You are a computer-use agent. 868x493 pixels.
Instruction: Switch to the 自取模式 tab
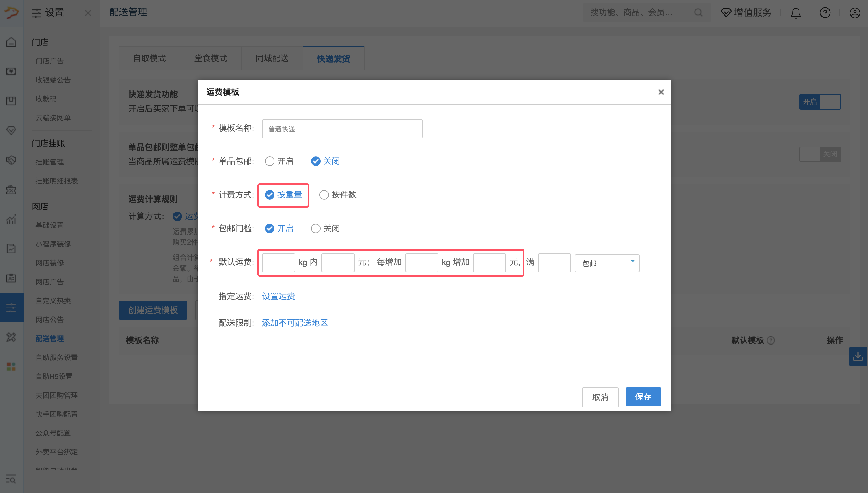point(149,58)
